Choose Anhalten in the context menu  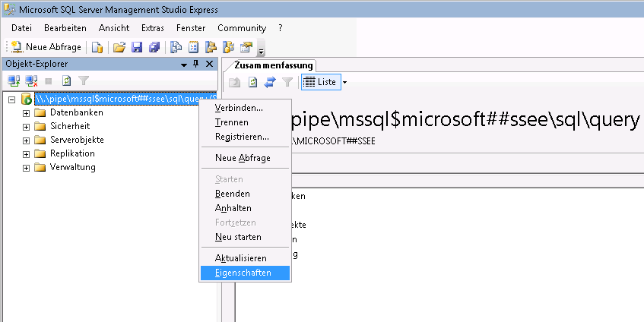[245, 208]
